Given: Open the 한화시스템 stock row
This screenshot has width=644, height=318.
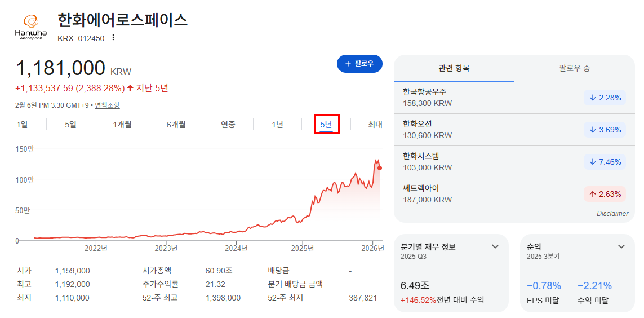Looking at the screenshot, I should pyautogui.click(x=514, y=162).
